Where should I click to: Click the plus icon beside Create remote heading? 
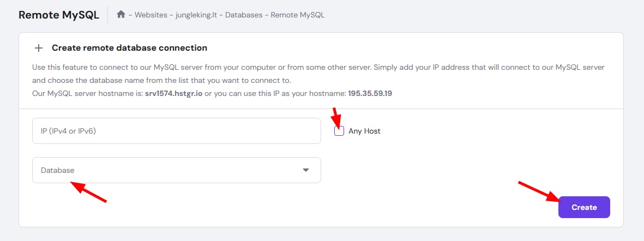click(39, 48)
